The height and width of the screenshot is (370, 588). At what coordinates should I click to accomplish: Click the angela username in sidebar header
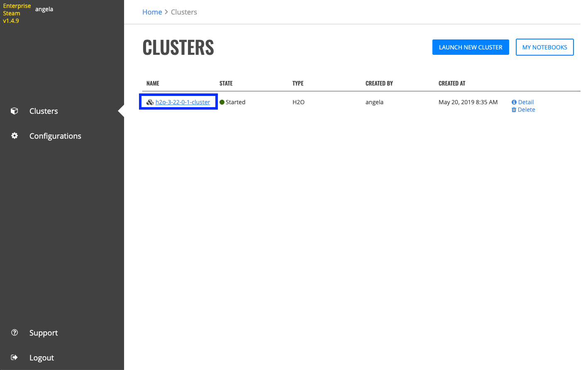click(44, 9)
